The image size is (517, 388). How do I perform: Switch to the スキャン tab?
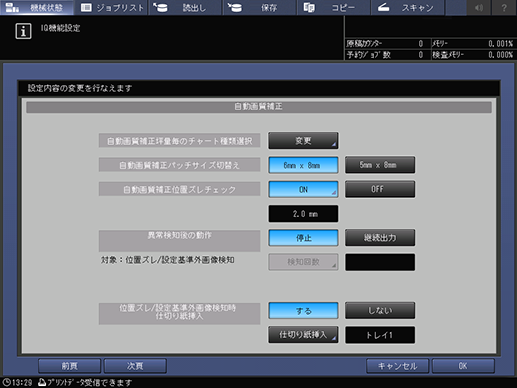pos(408,7)
